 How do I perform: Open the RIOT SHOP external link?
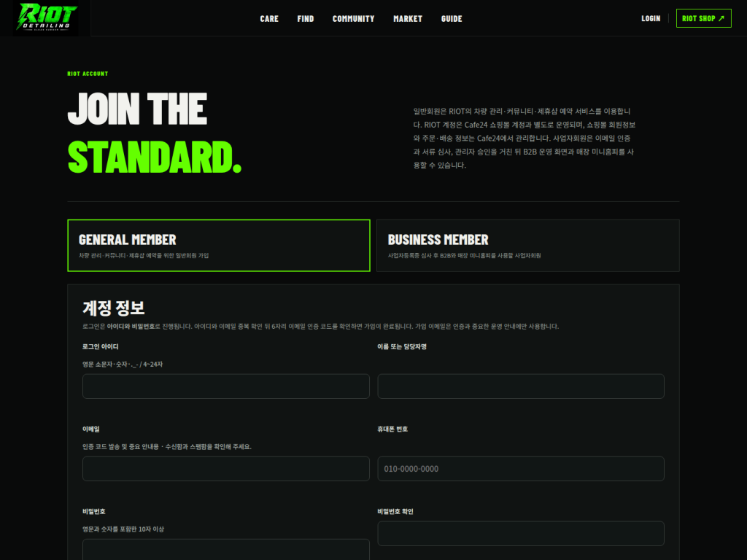[x=704, y=18]
